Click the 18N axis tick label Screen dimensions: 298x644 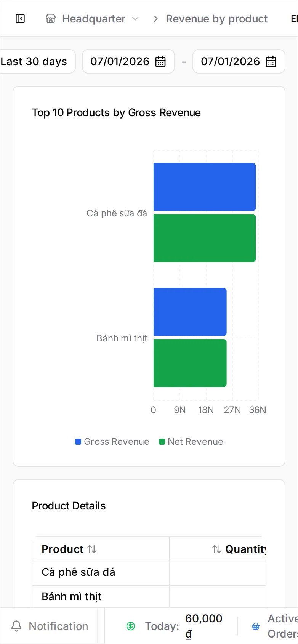(x=206, y=410)
